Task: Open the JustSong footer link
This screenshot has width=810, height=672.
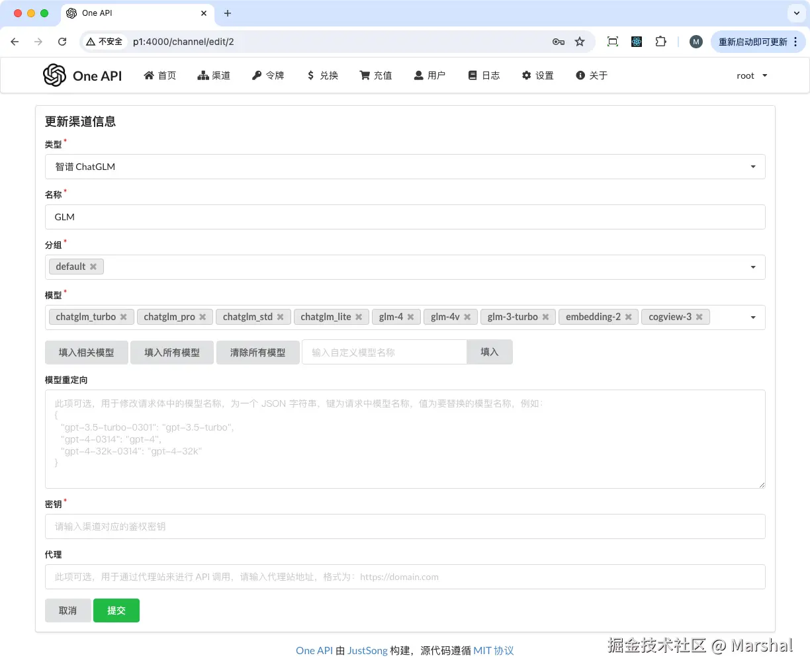Action: (367, 651)
